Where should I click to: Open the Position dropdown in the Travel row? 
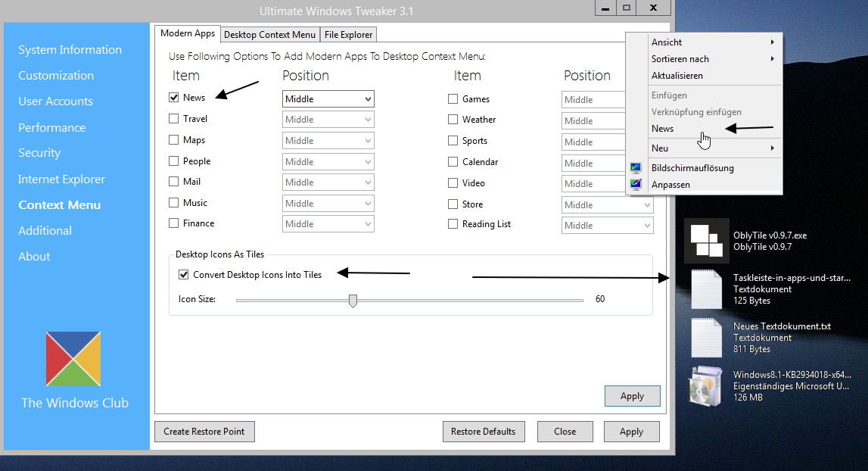pyautogui.click(x=328, y=120)
